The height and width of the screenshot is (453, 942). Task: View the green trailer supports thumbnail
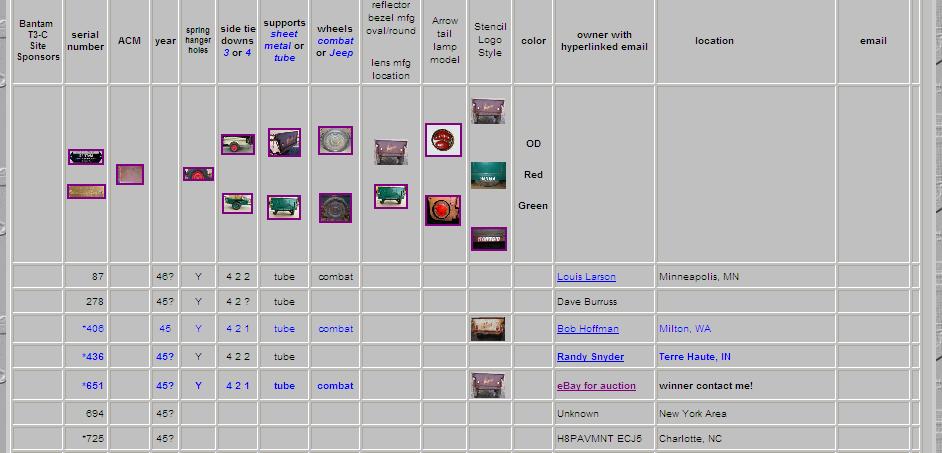click(284, 207)
